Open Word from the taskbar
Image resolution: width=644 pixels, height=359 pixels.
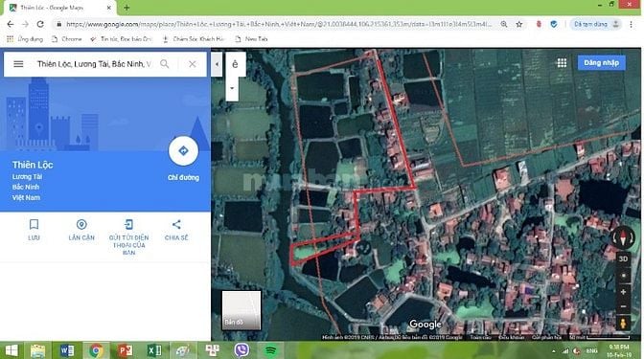(67, 350)
